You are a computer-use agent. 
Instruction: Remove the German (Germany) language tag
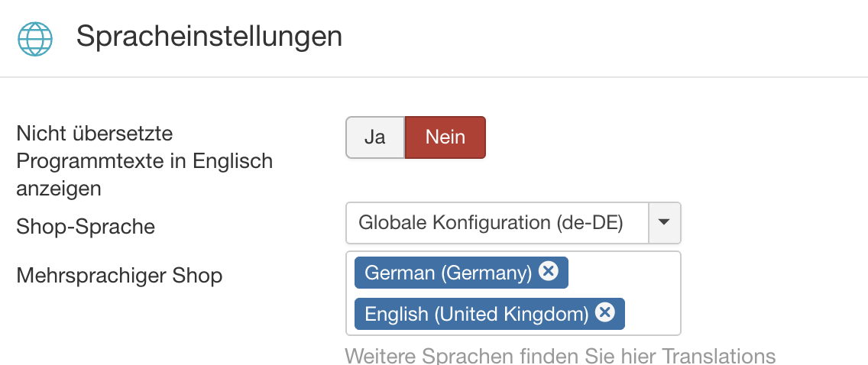coord(549,271)
